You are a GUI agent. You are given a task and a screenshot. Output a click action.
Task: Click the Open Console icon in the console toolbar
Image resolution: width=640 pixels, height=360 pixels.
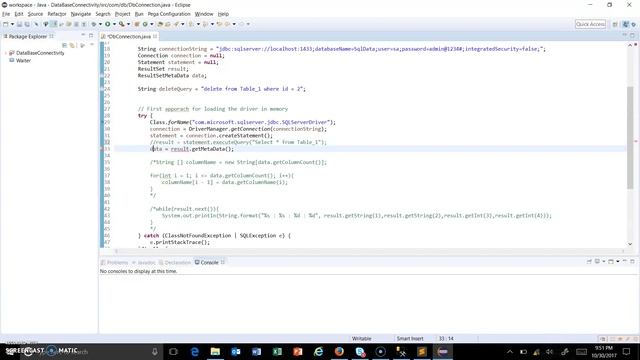click(611, 262)
